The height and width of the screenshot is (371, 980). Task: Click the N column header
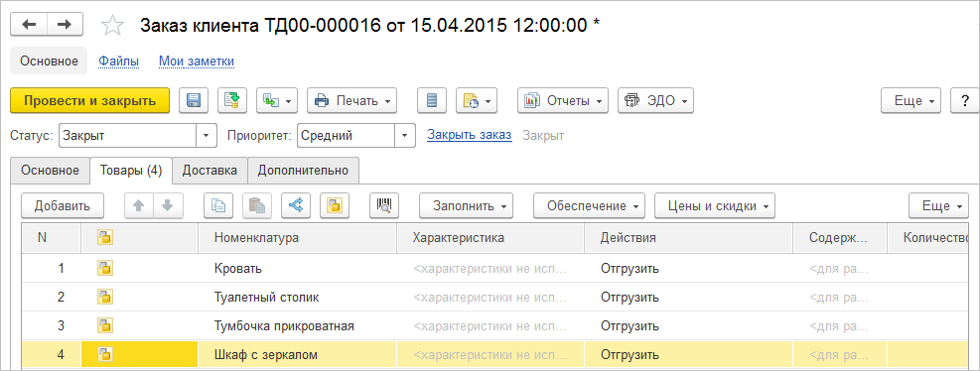pyautogui.click(x=52, y=238)
